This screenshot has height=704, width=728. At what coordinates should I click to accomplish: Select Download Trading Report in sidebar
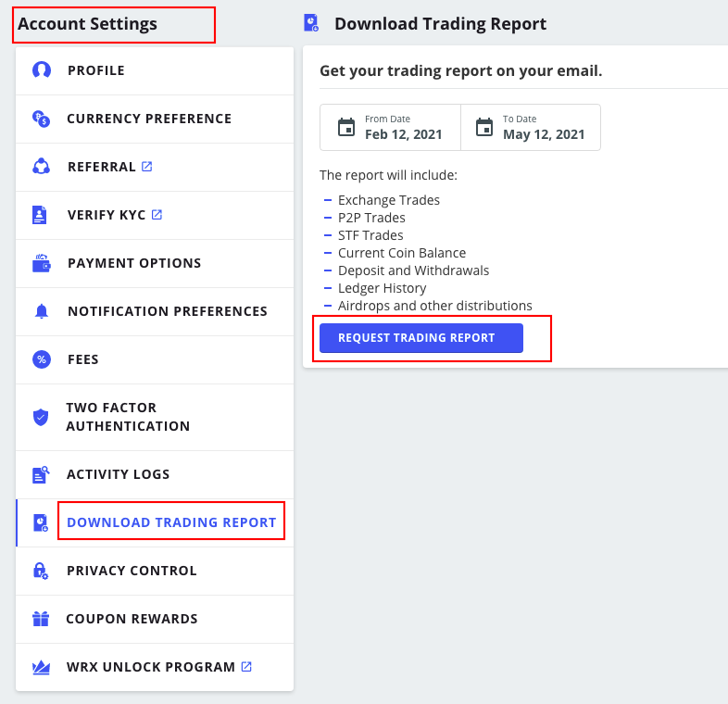[x=155, y=522]
